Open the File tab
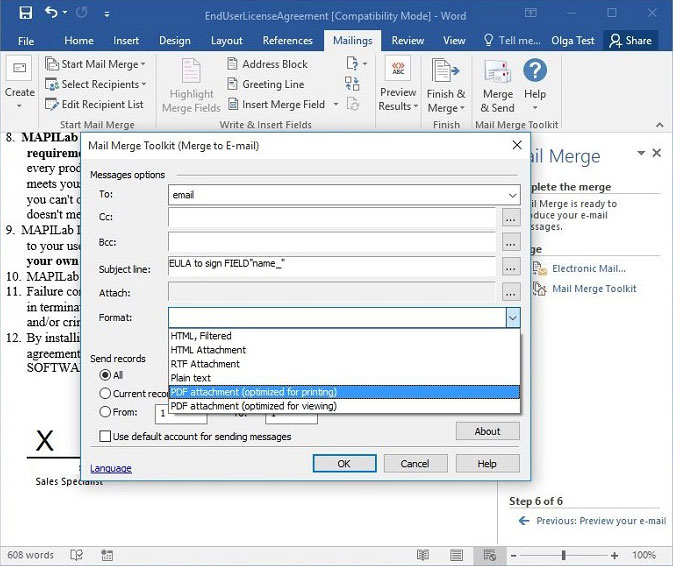Viewport: 673px width, 566px height. tap(26, 41)
